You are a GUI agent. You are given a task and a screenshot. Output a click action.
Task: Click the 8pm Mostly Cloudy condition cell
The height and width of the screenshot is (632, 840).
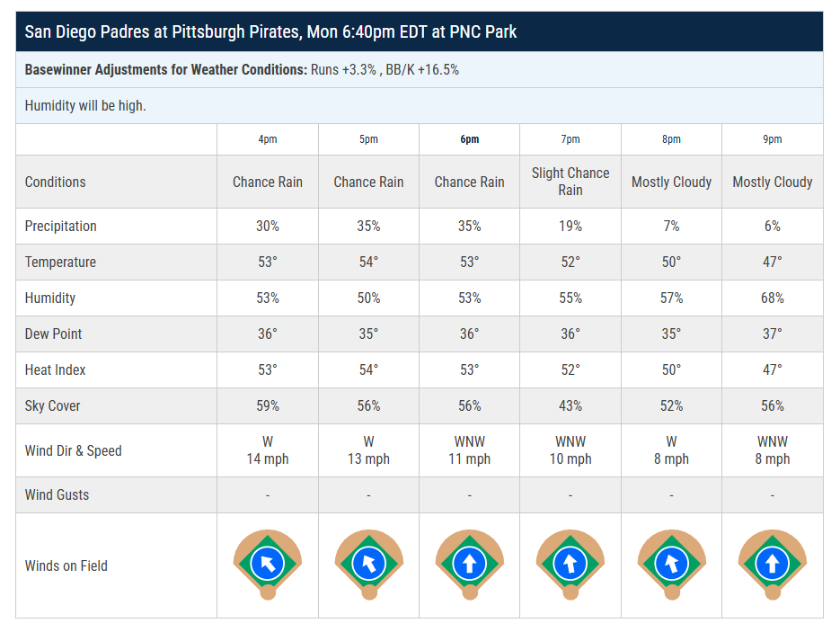671,182
